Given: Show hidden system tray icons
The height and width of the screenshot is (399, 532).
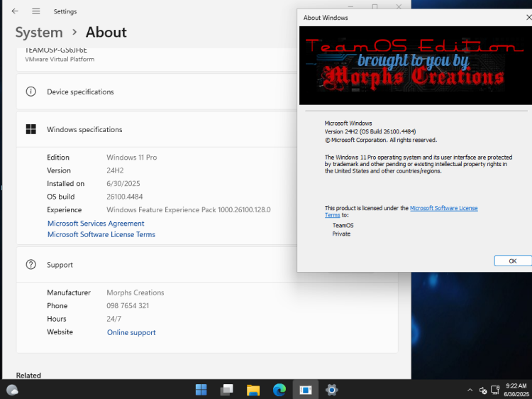Looking at the screenshot, I should click(x=470, y=390).
